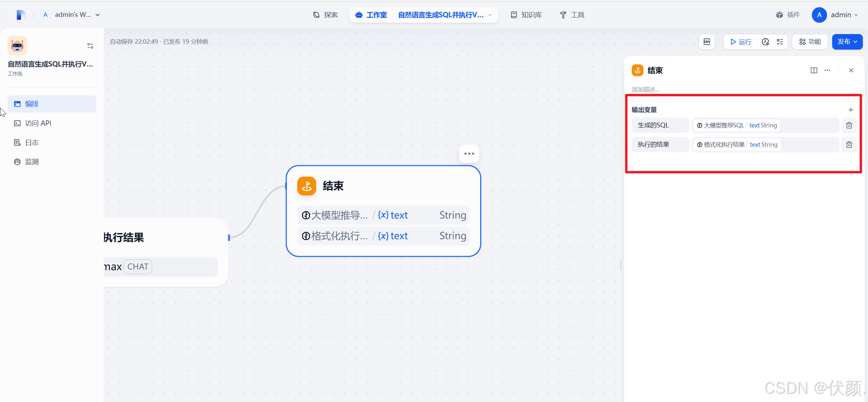The image size is (868, 402).
Task: Click app settings sliders icon in sidebar
Action: click(x=90, y=46)
